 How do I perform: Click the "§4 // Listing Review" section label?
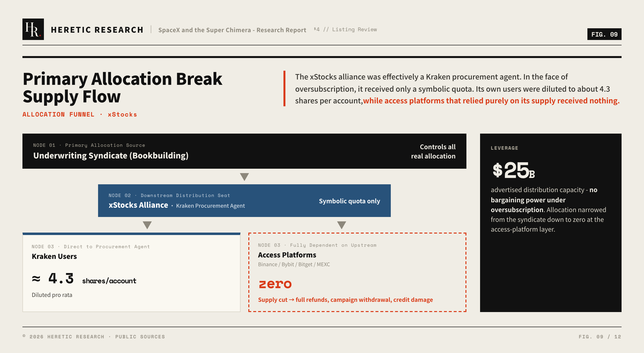pyautogui.click(x=345, y=29)
